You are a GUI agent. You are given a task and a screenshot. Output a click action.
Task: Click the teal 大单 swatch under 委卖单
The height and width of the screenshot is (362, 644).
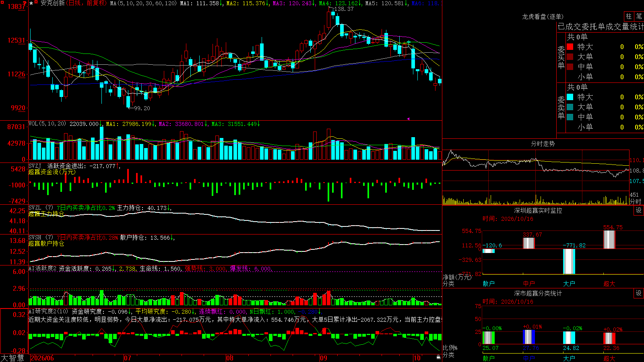pos(570,107)
